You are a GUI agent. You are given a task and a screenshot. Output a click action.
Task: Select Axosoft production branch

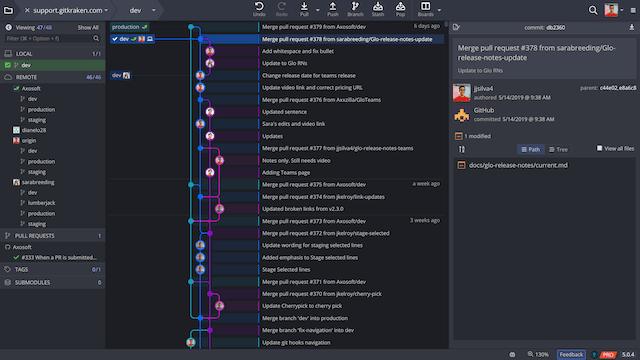tap(41, 109)
